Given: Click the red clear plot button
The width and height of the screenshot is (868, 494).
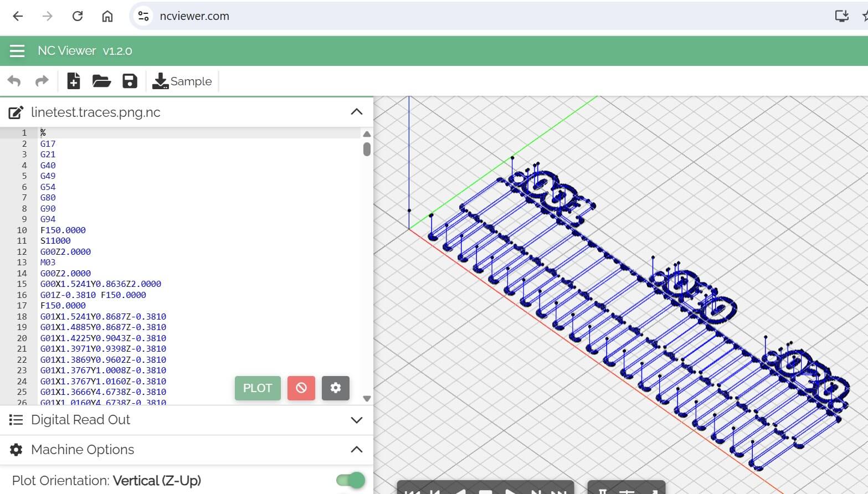Looking at the screenshot, I should coord(301,388).
